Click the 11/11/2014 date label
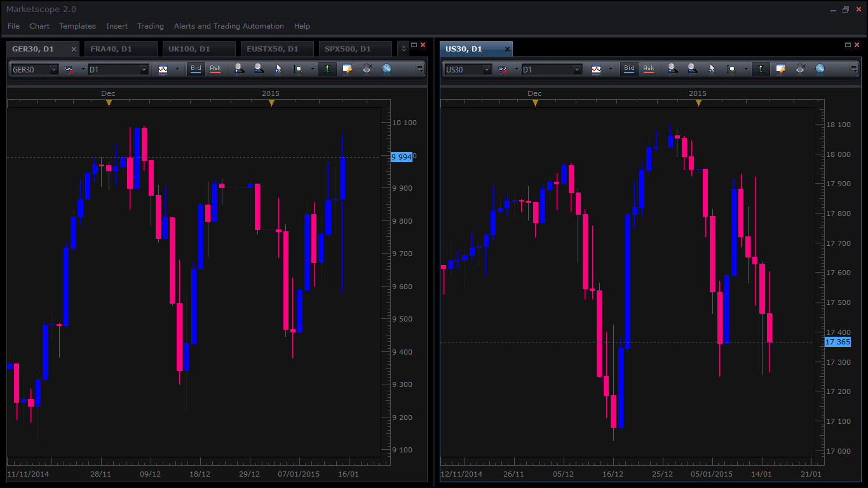Image resolution: width=868 pixels, height=488 pixels. 28,474
